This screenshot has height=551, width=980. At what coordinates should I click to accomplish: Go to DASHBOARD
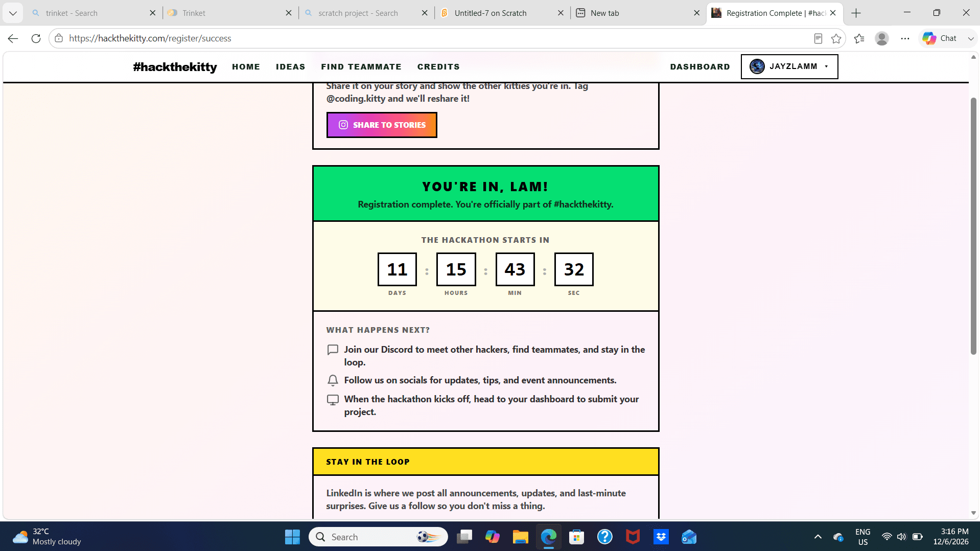click(x=700, y=67)
